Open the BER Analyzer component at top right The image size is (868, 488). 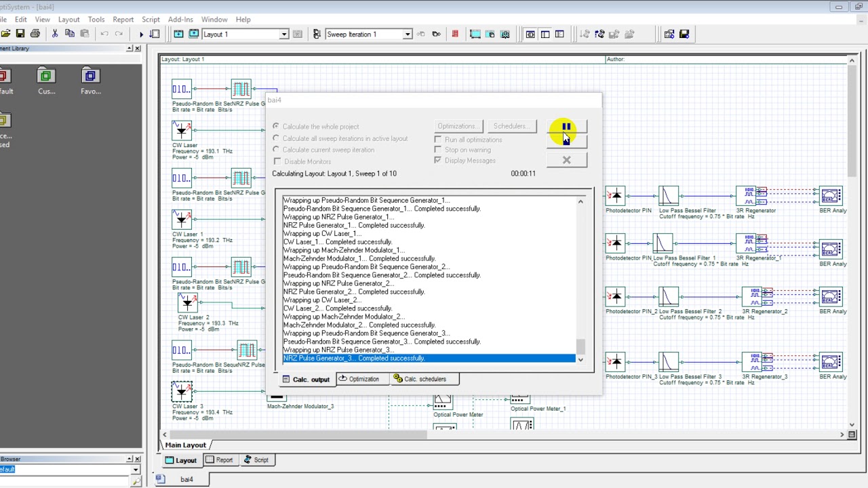[x=831, y=197]
